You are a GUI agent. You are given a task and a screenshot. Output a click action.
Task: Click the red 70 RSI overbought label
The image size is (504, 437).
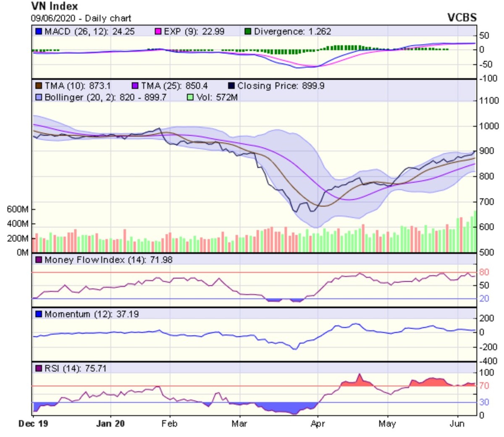click(x=484, y=386)
